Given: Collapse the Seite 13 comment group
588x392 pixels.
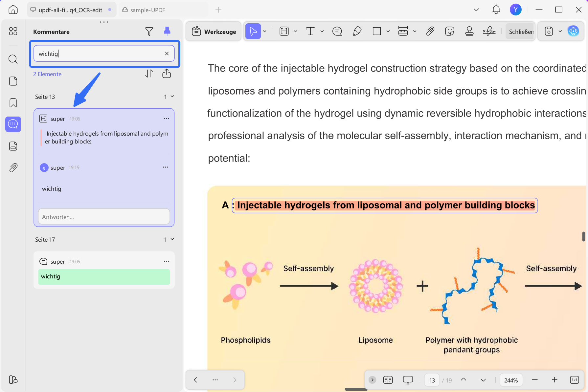Looking at the screenshot, I should (x=172, y=97).
